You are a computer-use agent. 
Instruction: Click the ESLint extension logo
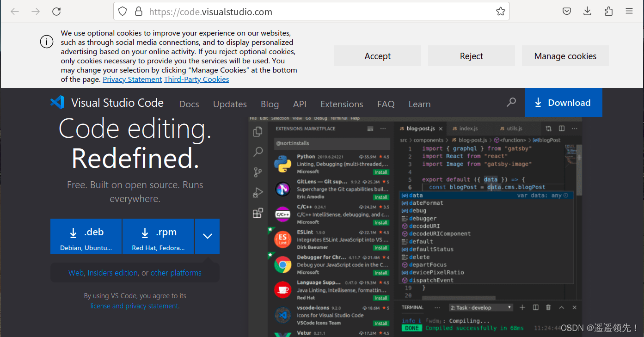[x=282, y=239]
